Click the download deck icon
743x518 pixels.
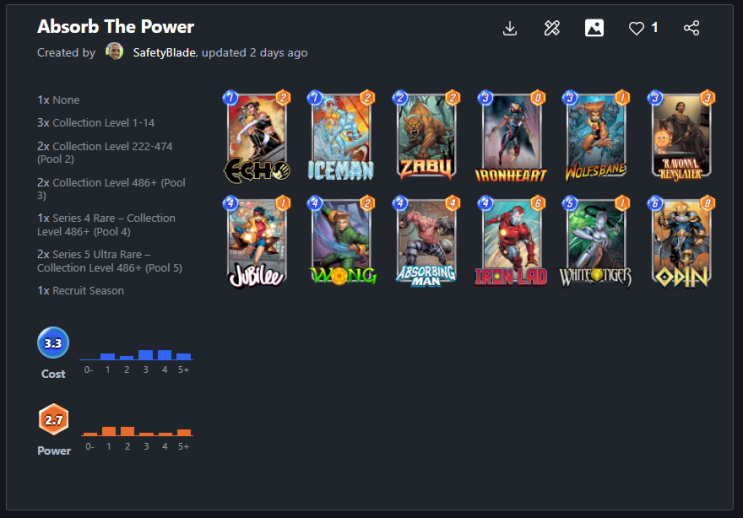pos(510,28)
